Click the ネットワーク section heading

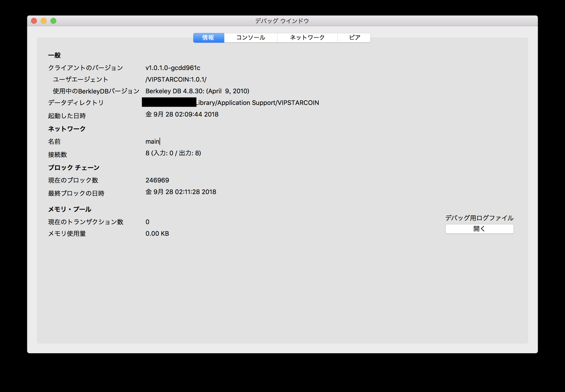[x=67, y=129]
